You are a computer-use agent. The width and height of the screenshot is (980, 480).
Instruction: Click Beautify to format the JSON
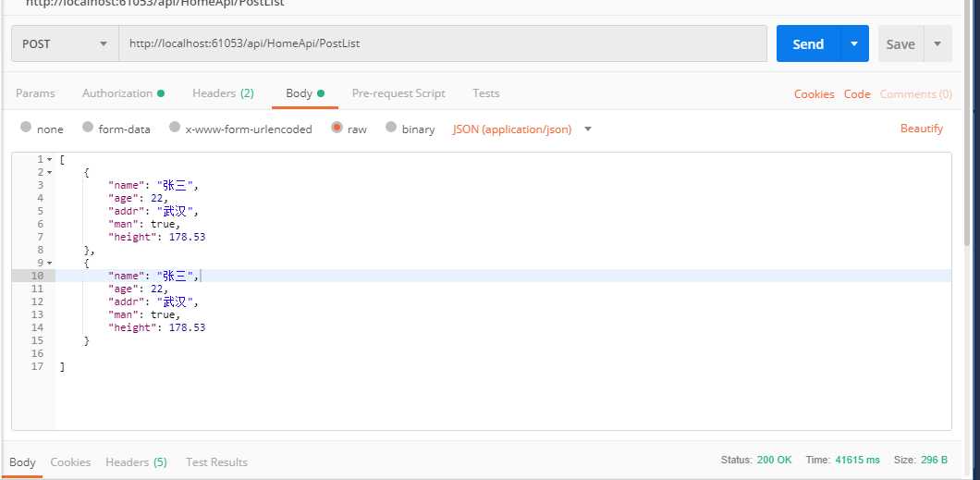[x=921, y=129]
